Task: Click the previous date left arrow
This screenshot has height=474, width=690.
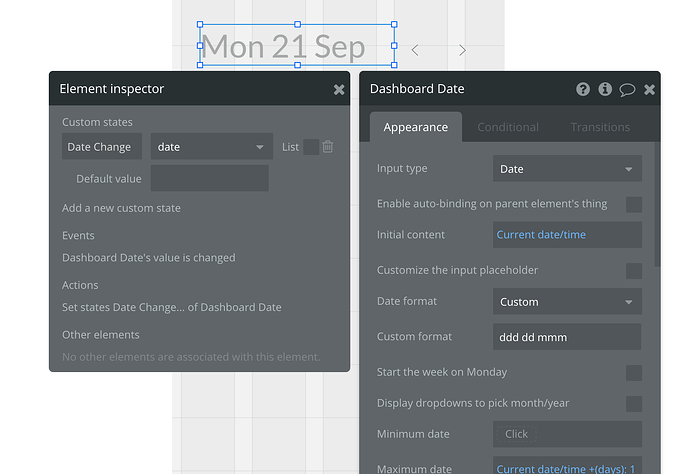Action: pos(415,50)
